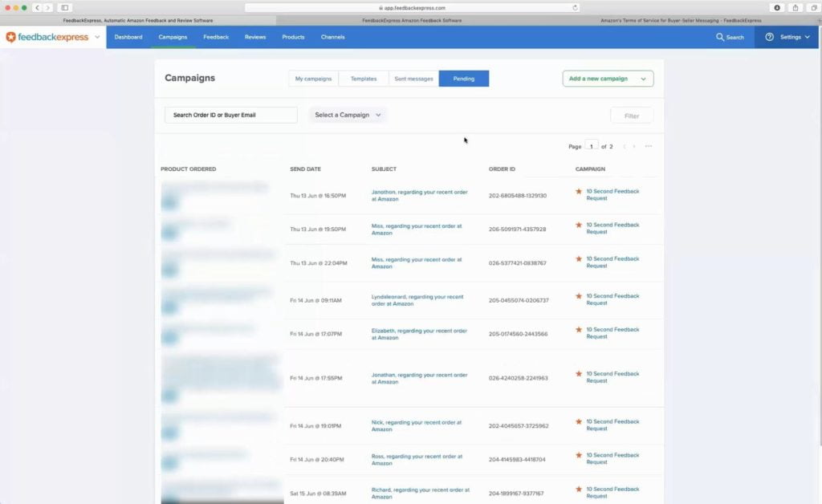The width and height of the screenshot is (822, 504).
Task: Open subject 'Jonathan, regarding your recent order'
Action: tap(419, 378)
